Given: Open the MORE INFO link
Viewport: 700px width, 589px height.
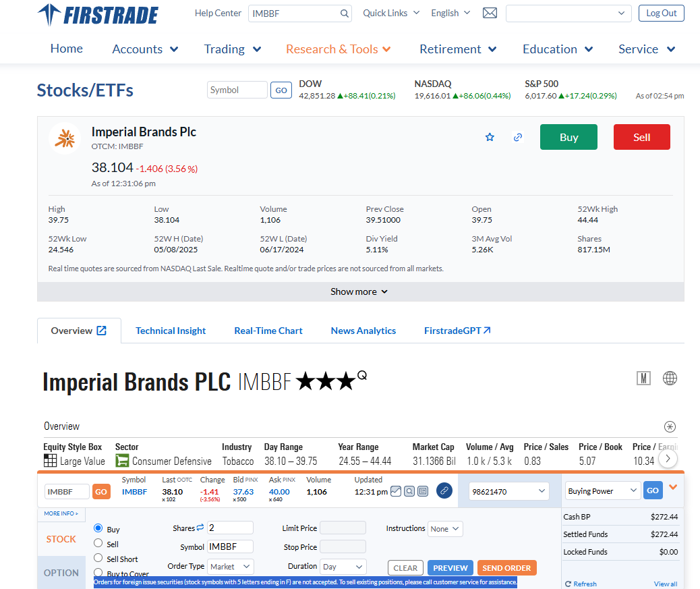Looking at the screenshot, I should [61, 513].
